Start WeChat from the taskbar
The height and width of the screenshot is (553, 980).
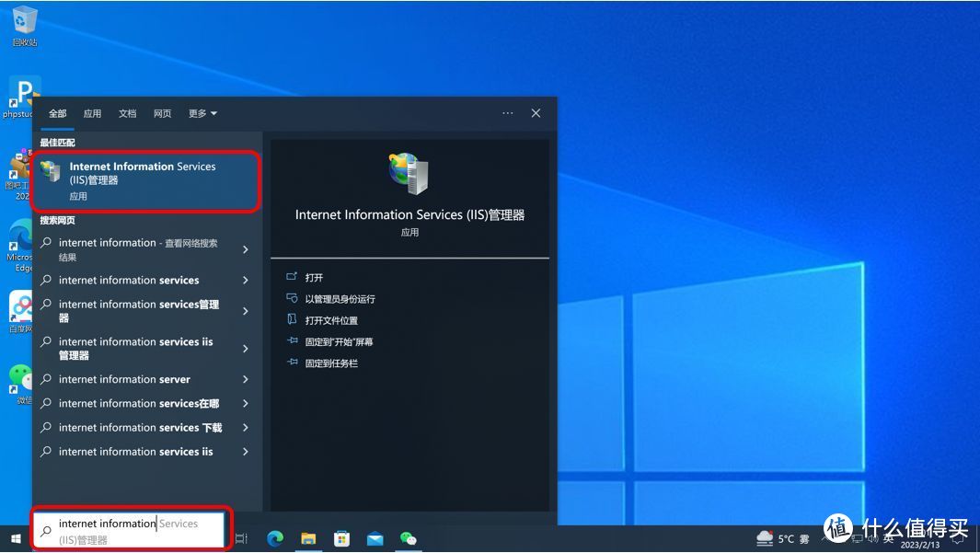(408, 537)
